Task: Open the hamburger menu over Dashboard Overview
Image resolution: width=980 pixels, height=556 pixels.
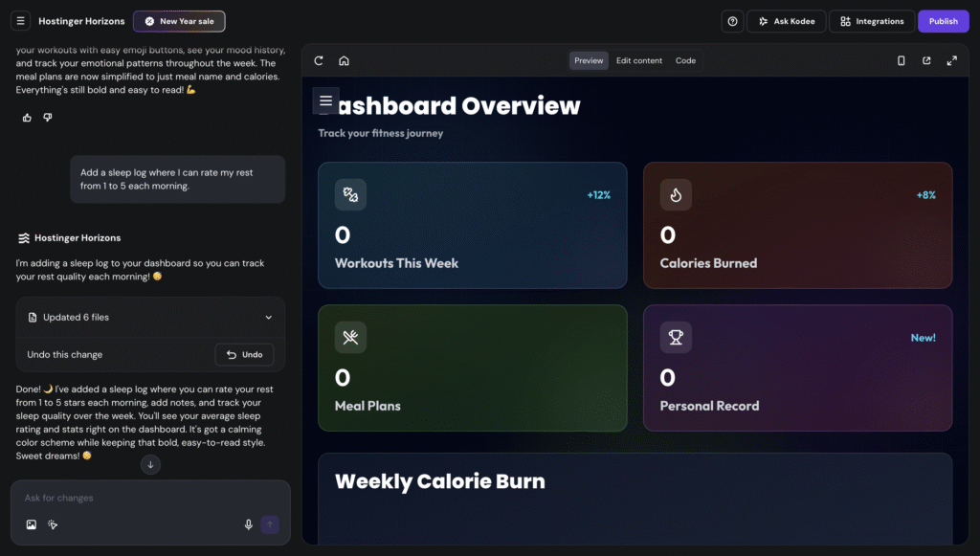Action: click(325, 100)
